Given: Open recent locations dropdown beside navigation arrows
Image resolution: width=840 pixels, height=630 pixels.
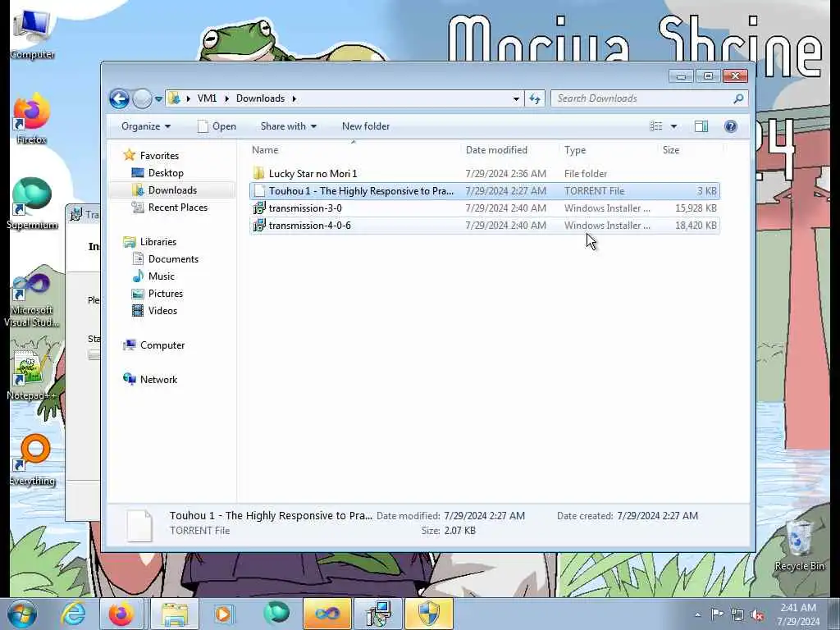Looking at the screenshot, I should (x=158, y=98).
